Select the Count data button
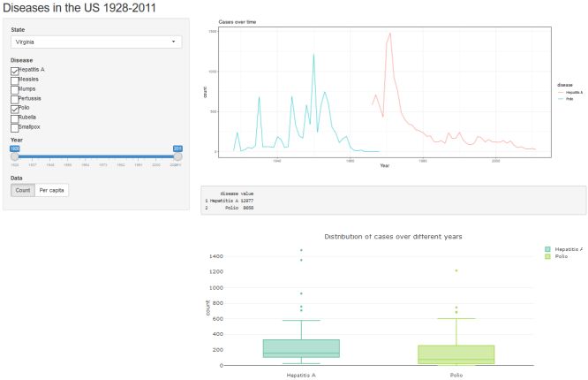Screen dimensions: 588x380 pyautogui.click(x=23, y=190)
